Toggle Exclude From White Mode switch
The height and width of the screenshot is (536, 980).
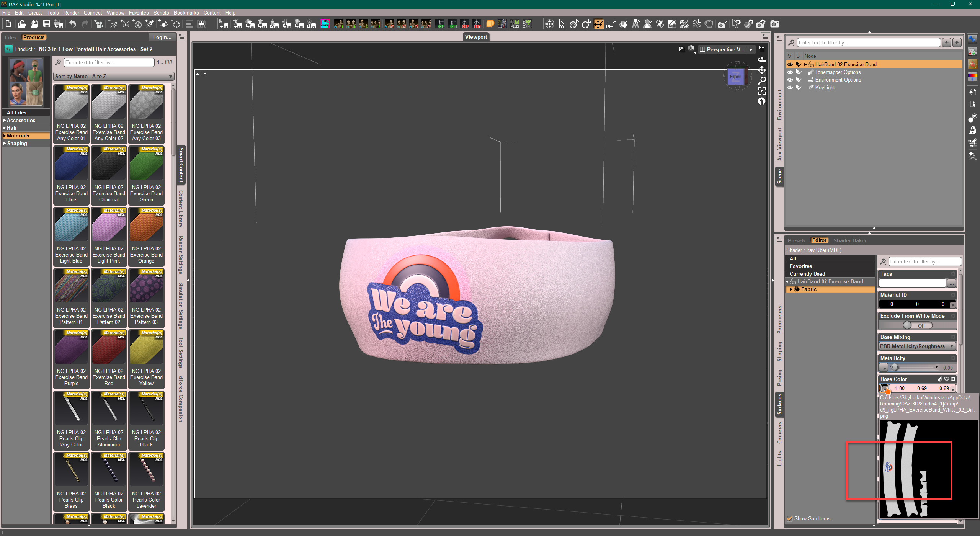[x=917, y=325]
